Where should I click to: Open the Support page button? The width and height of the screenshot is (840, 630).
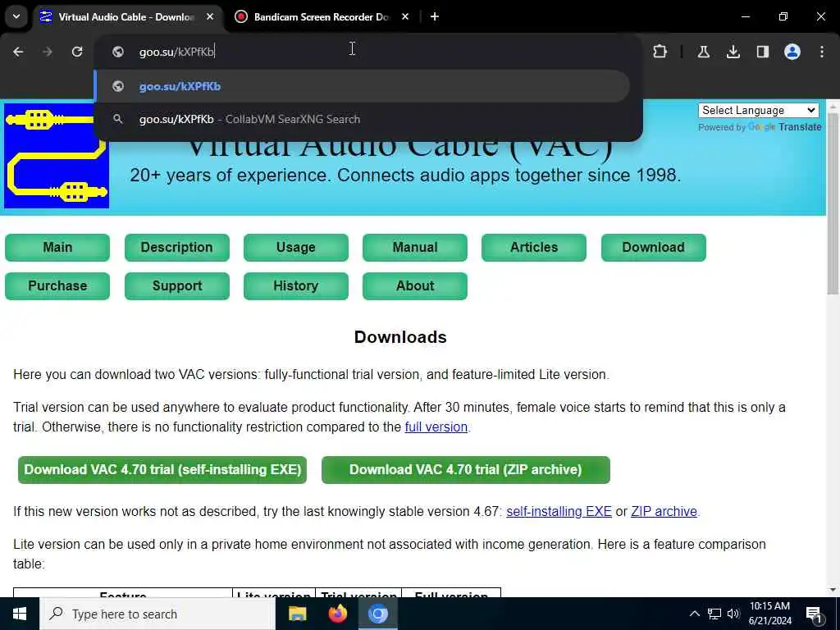[x=177, y=286]
